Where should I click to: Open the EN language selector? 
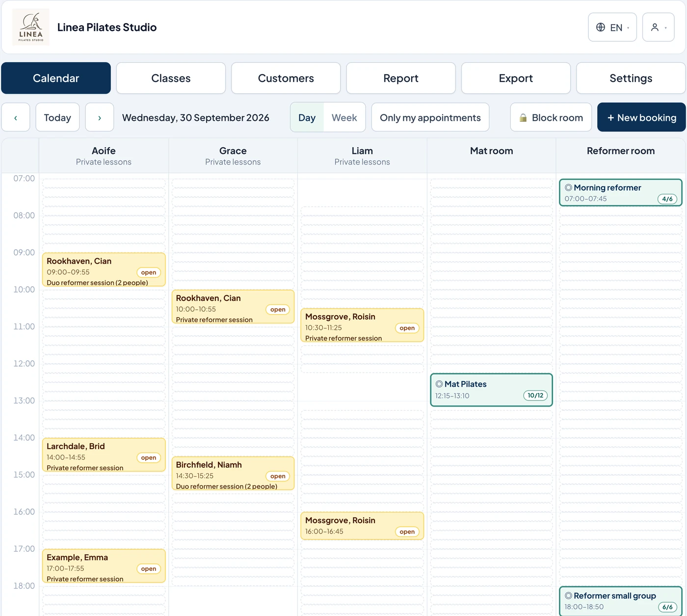pyautogui.click(x=612, y=27)
